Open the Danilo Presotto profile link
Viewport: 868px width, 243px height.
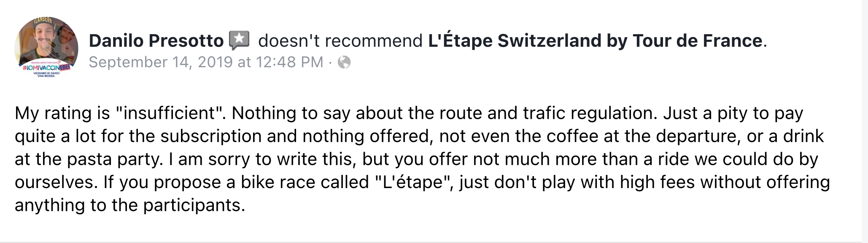(x=156, y=41)
